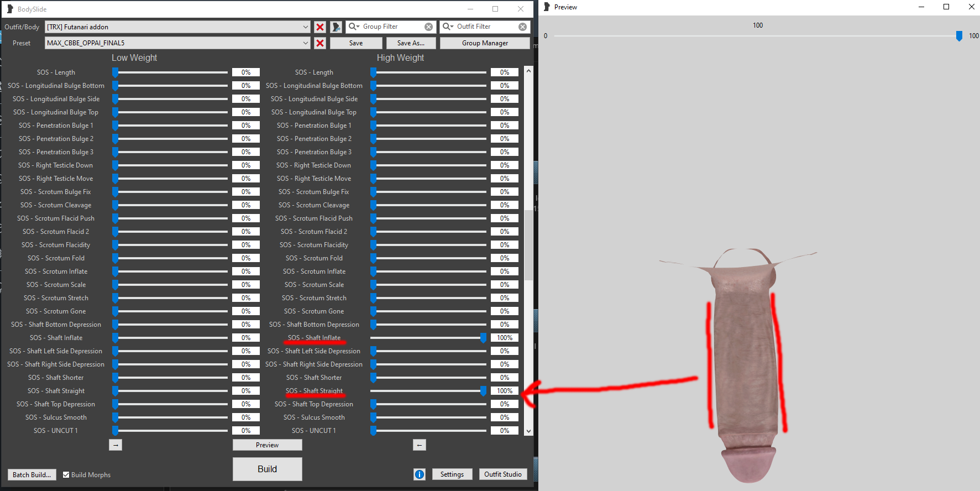Click the large Build button
Screen dimensions: 980x491
tap(267, 469)
